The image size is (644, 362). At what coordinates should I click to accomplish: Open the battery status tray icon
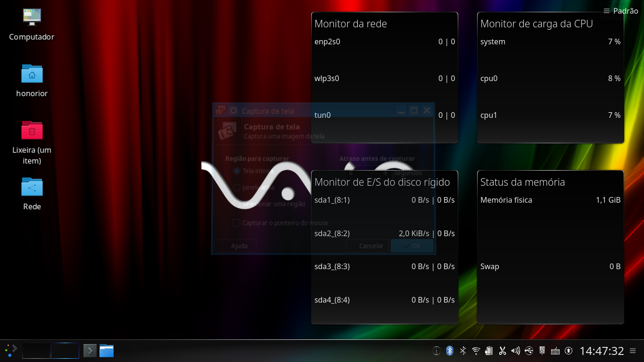(489, 351)
